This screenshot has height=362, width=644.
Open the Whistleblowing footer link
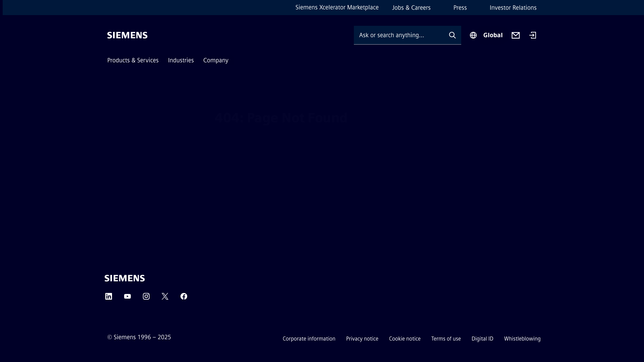(522, 339)
